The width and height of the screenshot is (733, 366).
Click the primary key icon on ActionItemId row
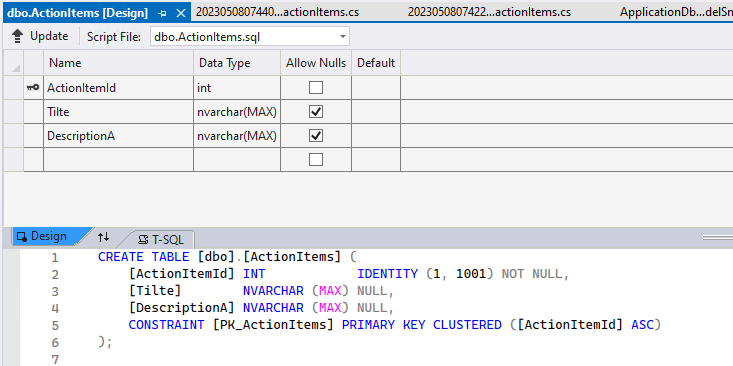pos(33,87)
